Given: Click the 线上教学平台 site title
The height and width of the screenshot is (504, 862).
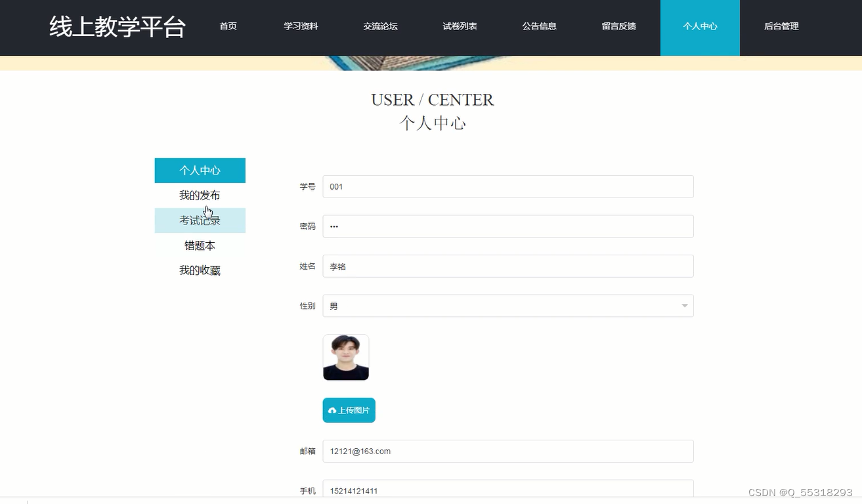Looking at the screenshot, I should pos(117,27).
